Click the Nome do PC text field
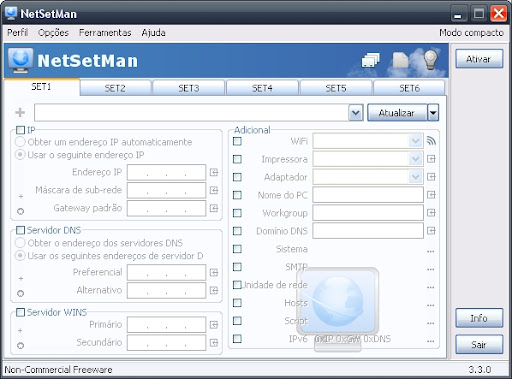This screenshot has width=512, height=379. tap(368, 195)
